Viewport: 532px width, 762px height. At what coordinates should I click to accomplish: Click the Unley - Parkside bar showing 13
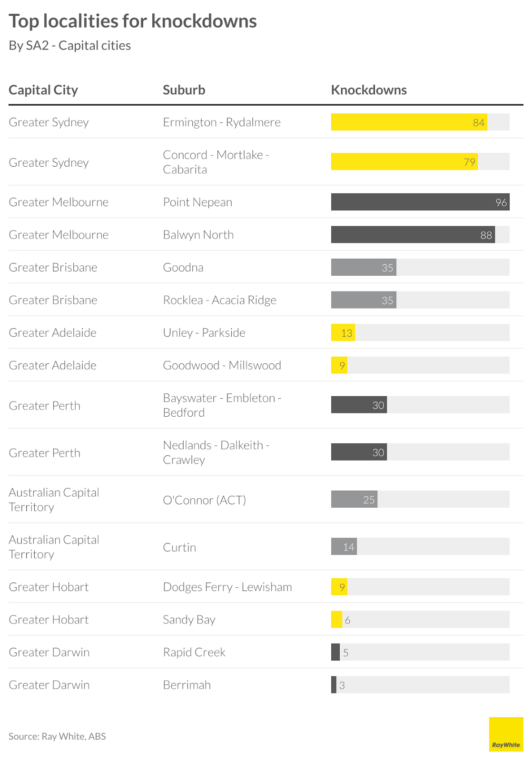pyautogui.click(x=343, y=332)
